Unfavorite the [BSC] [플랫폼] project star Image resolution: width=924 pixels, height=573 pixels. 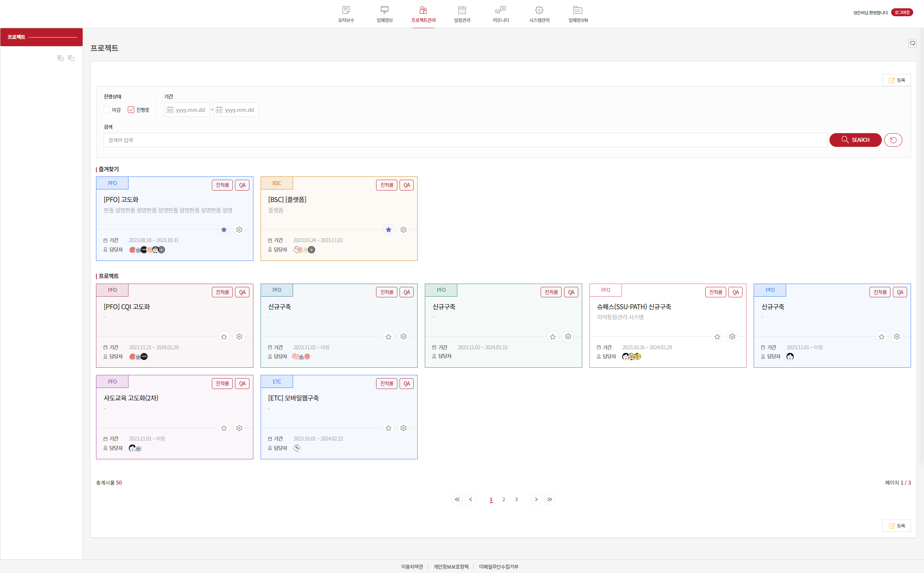388,229
